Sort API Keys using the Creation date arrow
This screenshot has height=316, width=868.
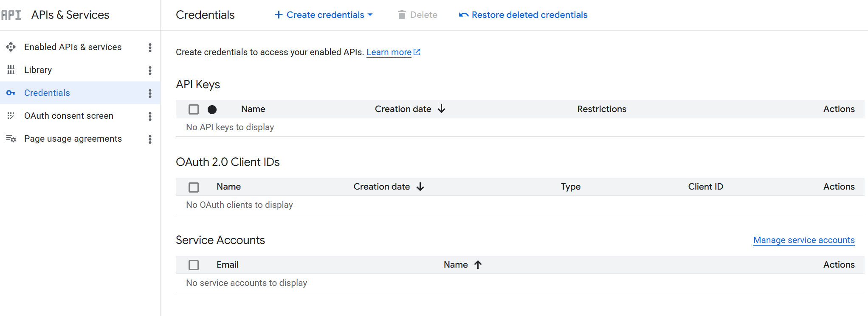442,109
